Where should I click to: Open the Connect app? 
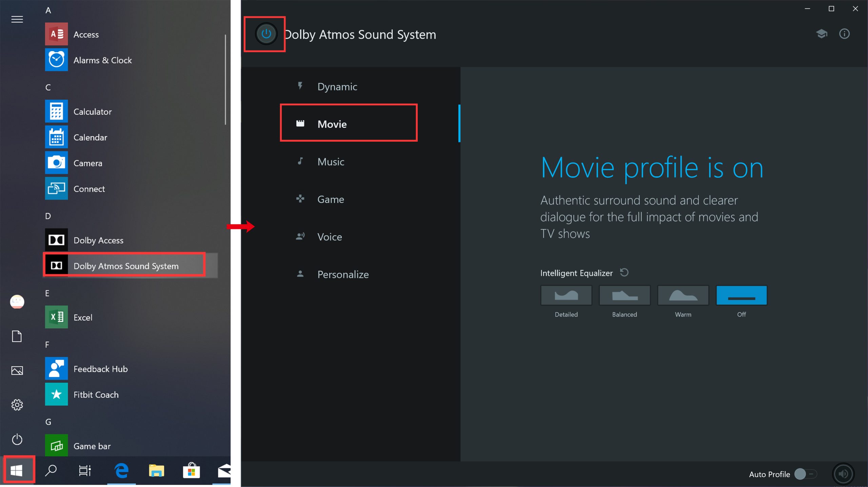coord(131,189)
